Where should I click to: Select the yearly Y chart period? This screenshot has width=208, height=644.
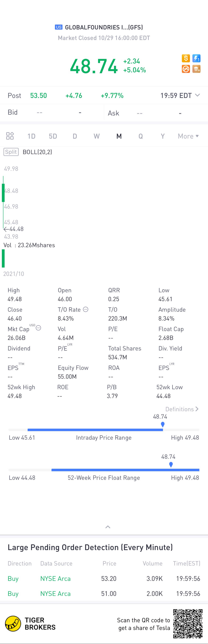(163, 136)
